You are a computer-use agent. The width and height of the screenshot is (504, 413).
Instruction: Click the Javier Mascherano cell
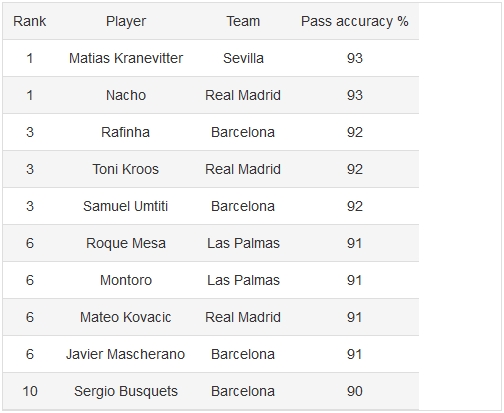(x=125, y=354)
